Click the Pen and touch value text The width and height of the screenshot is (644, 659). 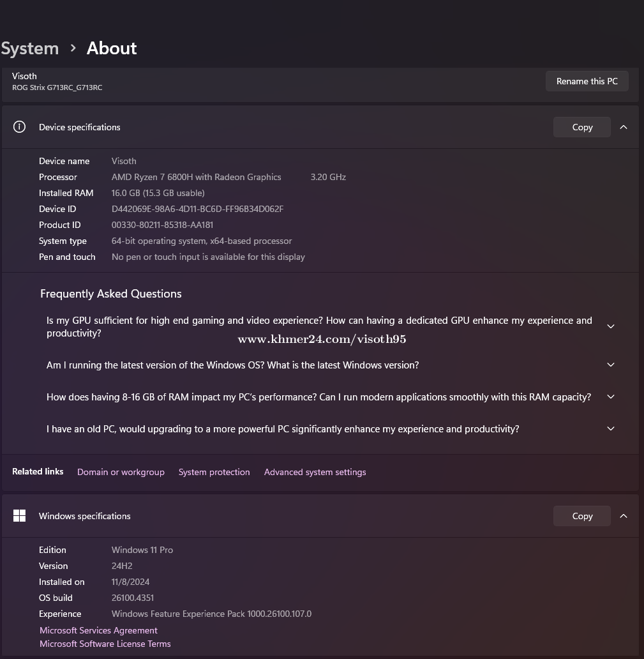(x=208, y=257)
